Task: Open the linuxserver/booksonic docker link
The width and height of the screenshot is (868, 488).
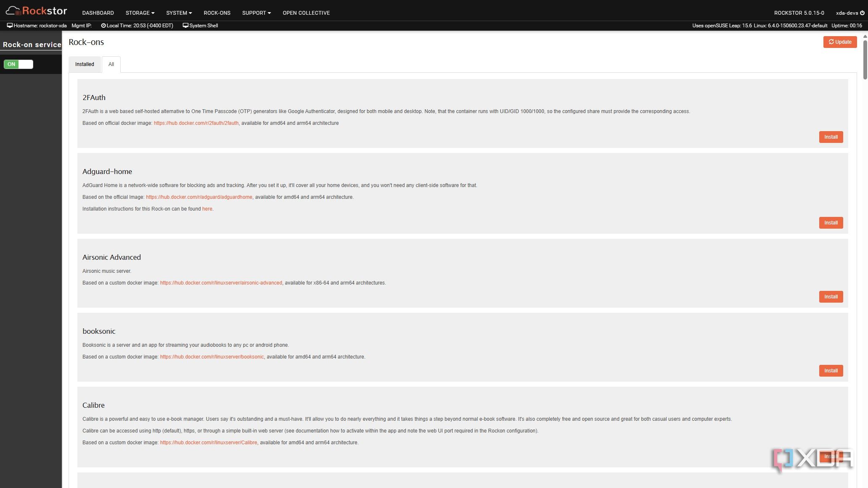Action: pos(212,357)
